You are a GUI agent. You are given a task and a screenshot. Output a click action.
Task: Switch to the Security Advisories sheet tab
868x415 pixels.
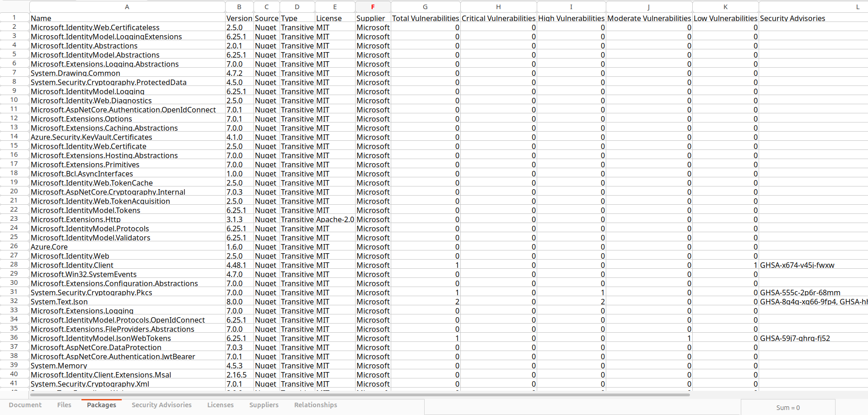(161, 405)
